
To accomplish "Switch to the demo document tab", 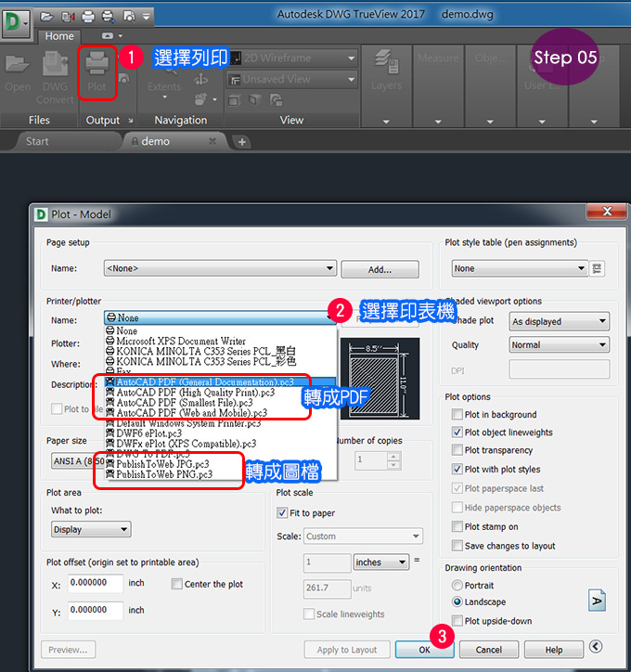I will point(156,141).
